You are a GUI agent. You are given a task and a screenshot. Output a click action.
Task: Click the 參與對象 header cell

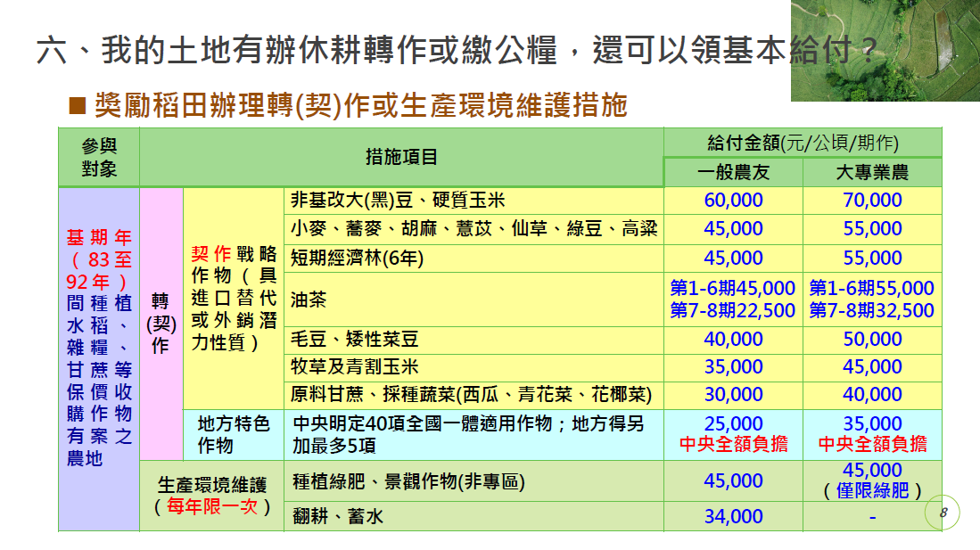click(x=99, y=157)
